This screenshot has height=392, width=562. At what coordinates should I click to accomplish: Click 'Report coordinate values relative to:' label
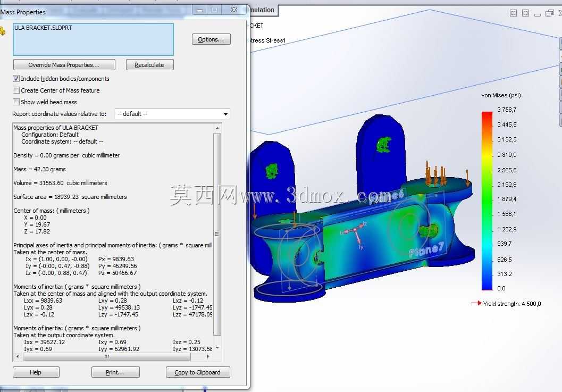click(x=60, y=114)
